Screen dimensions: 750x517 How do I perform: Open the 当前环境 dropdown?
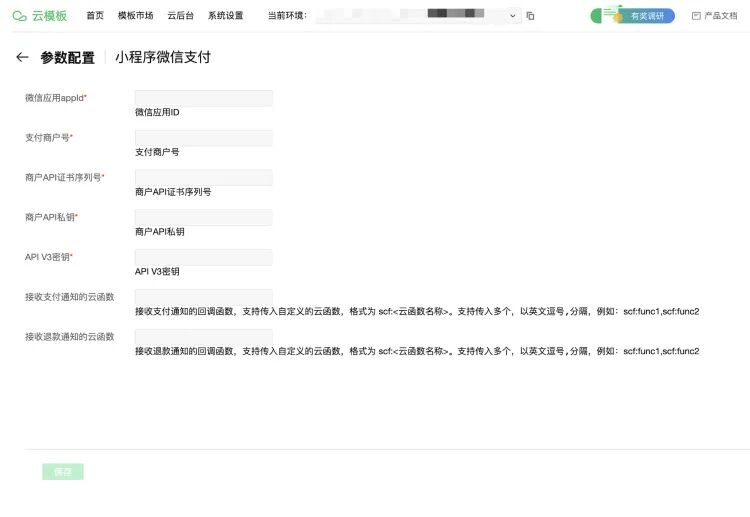[419, 16]
